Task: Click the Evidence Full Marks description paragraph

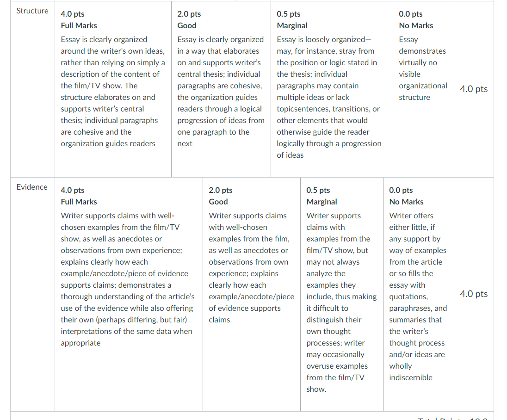Action: click(128, 279)
